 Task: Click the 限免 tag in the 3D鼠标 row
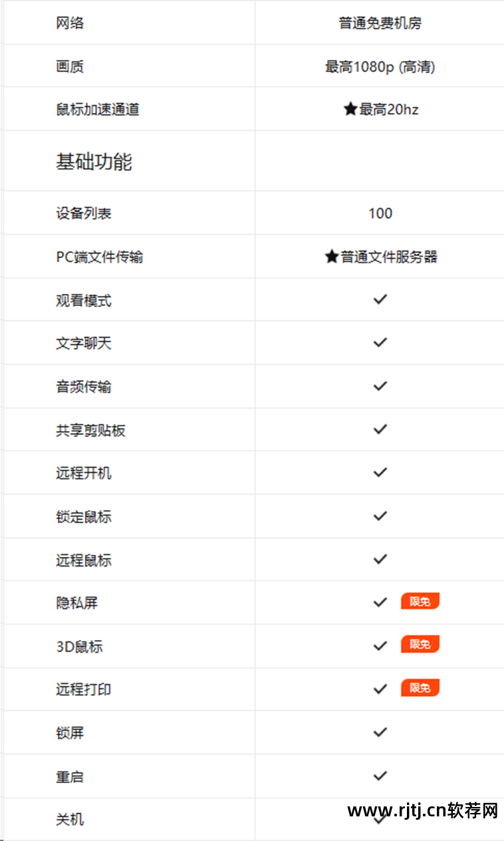(420, 644)
